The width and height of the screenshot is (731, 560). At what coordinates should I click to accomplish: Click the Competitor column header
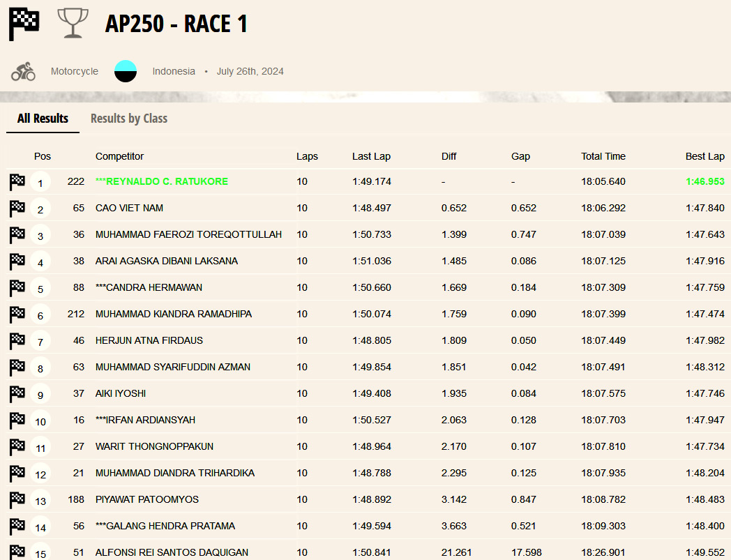(119, 157)
